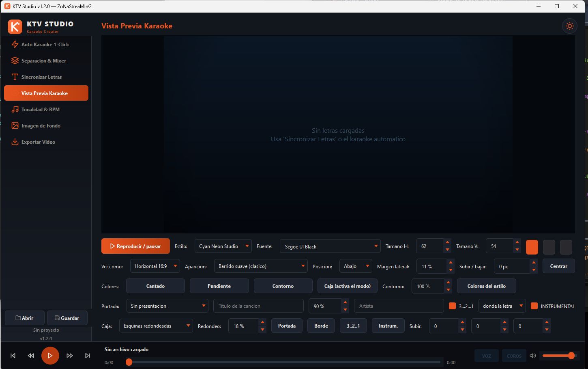The image size is (588, 369).
Task: Decrease the Subir / bajar px value
Action: point(534,270)
